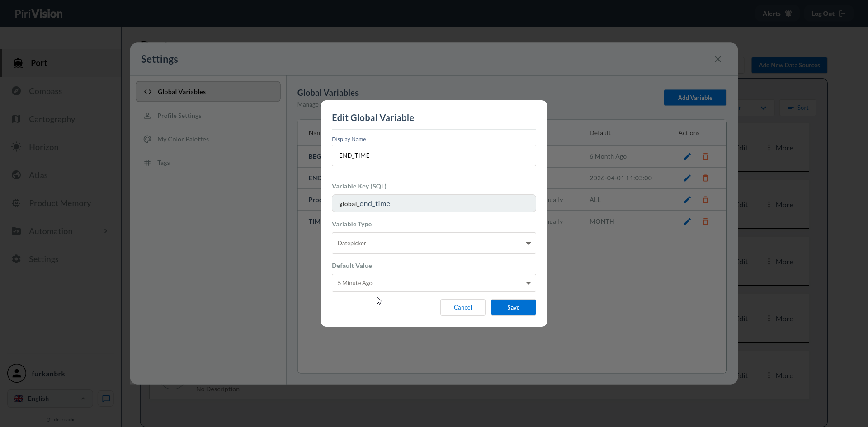
Task: Click the Log Out arrow icon
Action: click(842, 14)
